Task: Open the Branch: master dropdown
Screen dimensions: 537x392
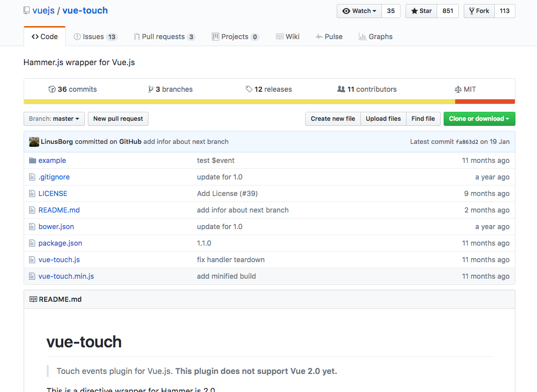Action: click(x=54, y=119)
